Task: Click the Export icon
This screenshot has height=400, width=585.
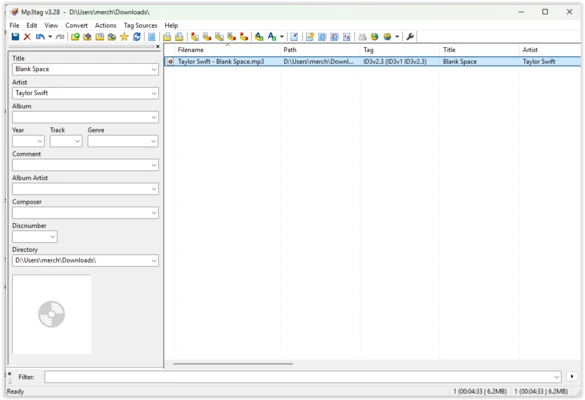Action: pos(309,37)
